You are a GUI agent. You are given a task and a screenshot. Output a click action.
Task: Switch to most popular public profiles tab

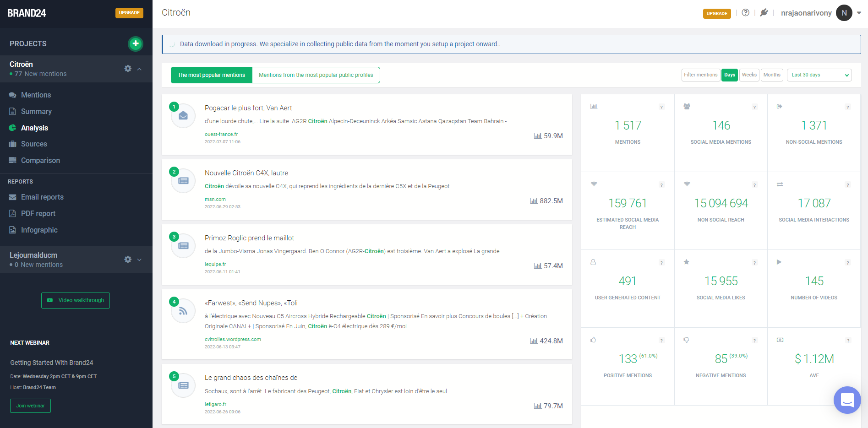click(316, 75)
